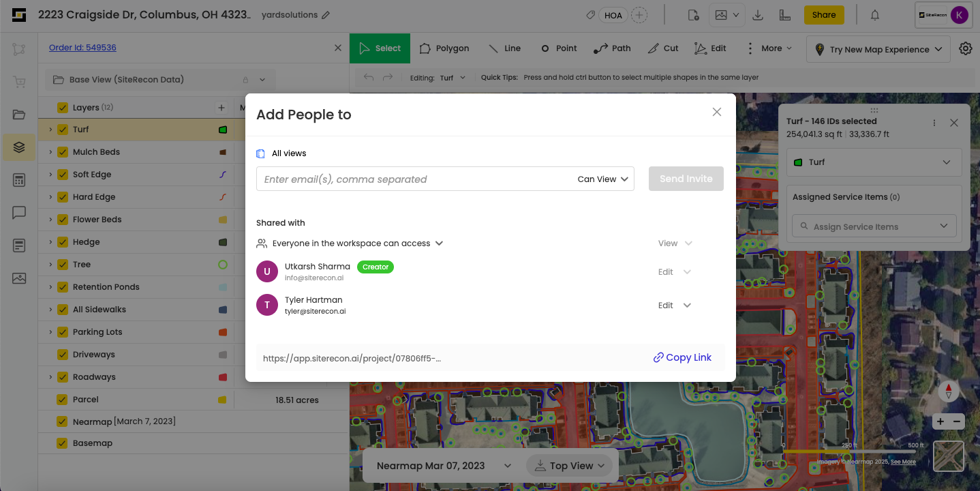Click the Parcel yellow color swatch

[x=222, y=400]
